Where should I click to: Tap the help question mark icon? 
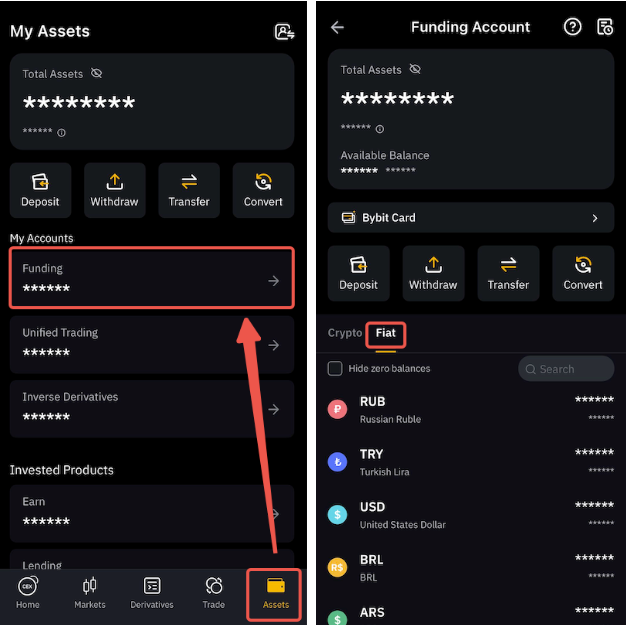(x=572, y=27)
